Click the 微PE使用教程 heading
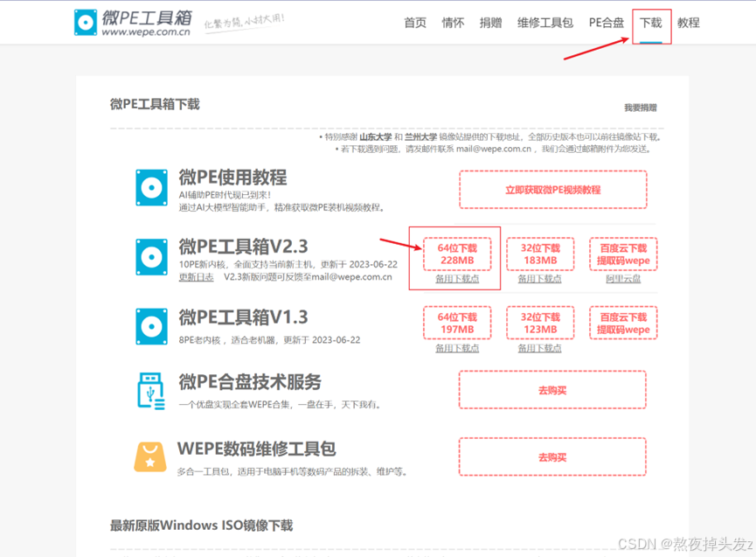756x557 pixels. tap(232, 178)
